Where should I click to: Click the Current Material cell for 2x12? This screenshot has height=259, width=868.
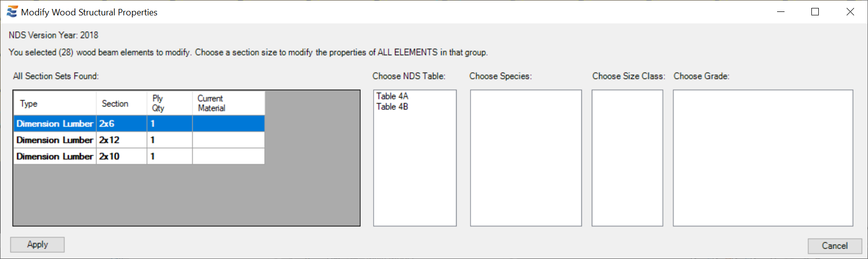[229, 140]
